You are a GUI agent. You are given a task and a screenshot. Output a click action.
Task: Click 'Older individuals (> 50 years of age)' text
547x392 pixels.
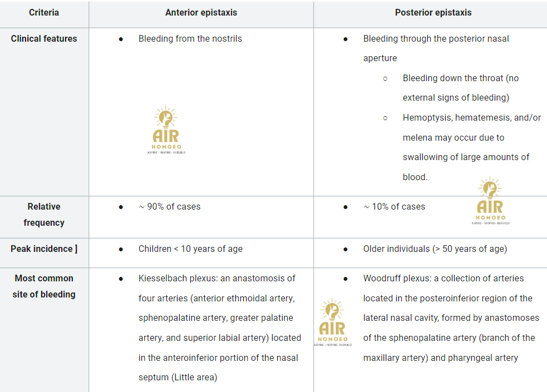pyautogui.click(x=435, y=249)
